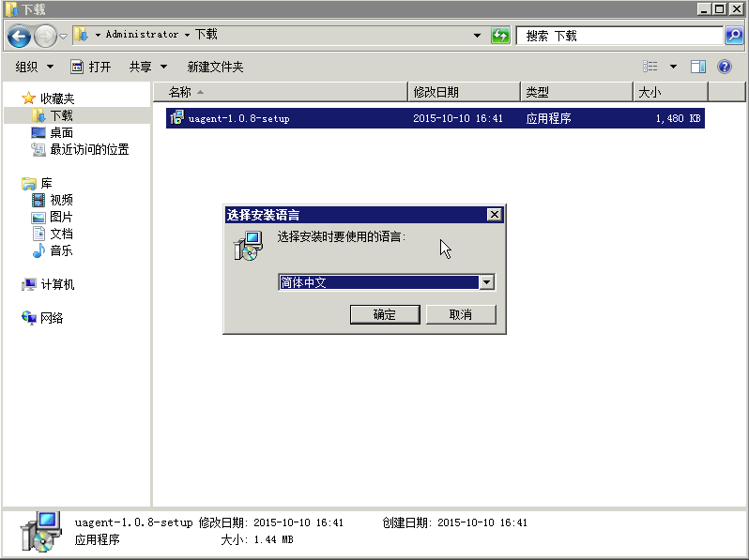Open the 计算机 item in sidebar

(x=56, y=284)
